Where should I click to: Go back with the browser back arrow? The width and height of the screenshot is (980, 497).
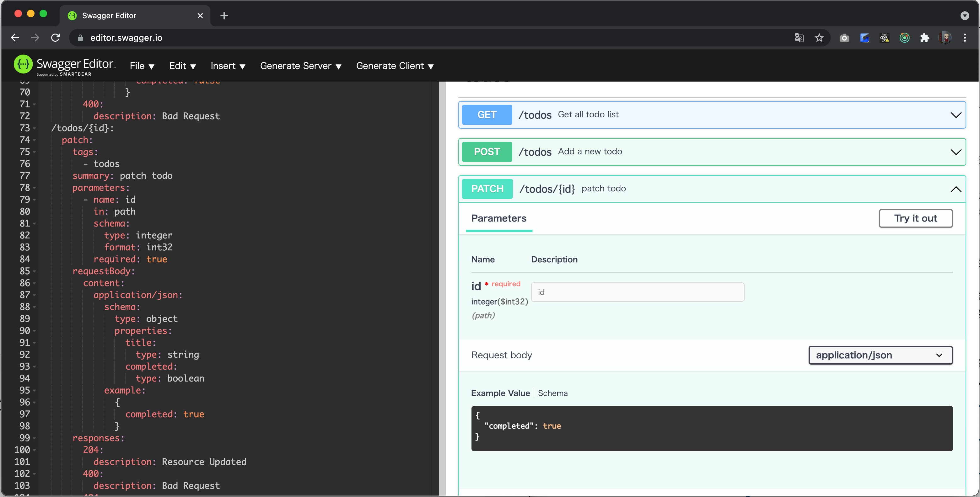point(15,38)
